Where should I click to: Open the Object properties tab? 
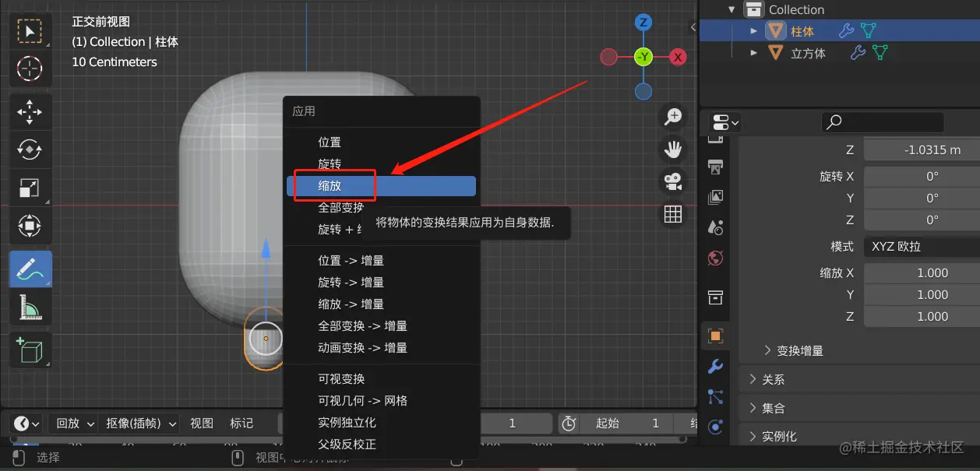tap(715, 336)
